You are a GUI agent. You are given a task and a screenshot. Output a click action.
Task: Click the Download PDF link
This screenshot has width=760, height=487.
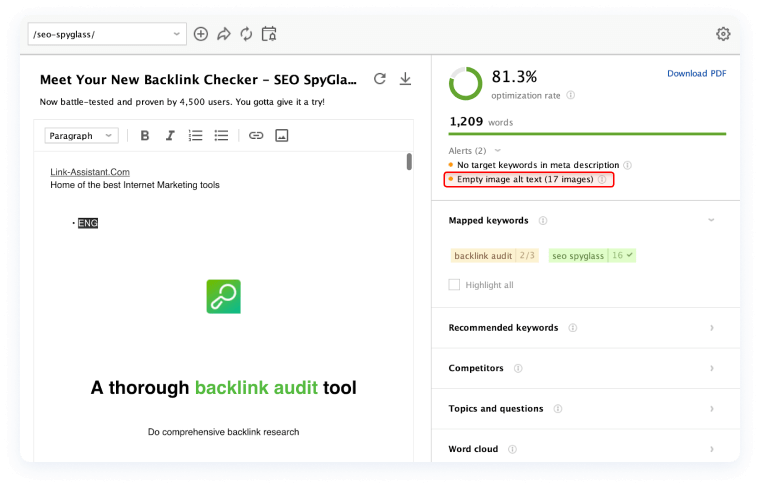(696, 73)
